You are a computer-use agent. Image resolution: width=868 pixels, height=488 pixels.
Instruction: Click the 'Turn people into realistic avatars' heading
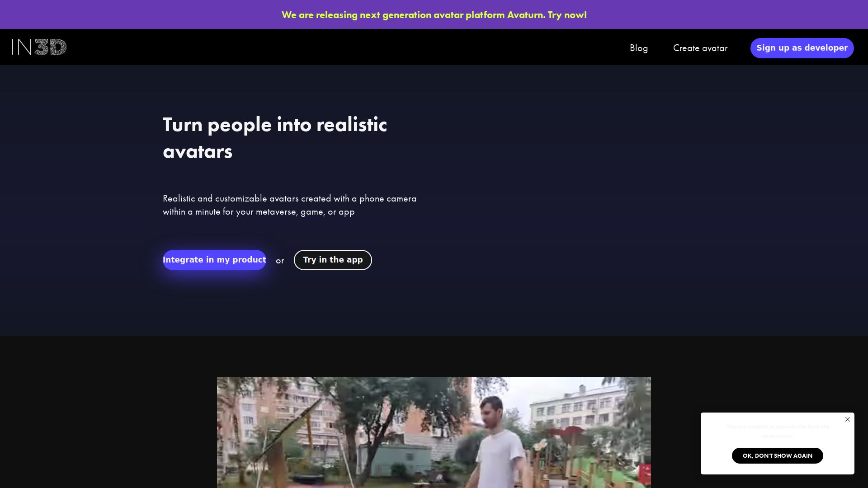[275, 138]
